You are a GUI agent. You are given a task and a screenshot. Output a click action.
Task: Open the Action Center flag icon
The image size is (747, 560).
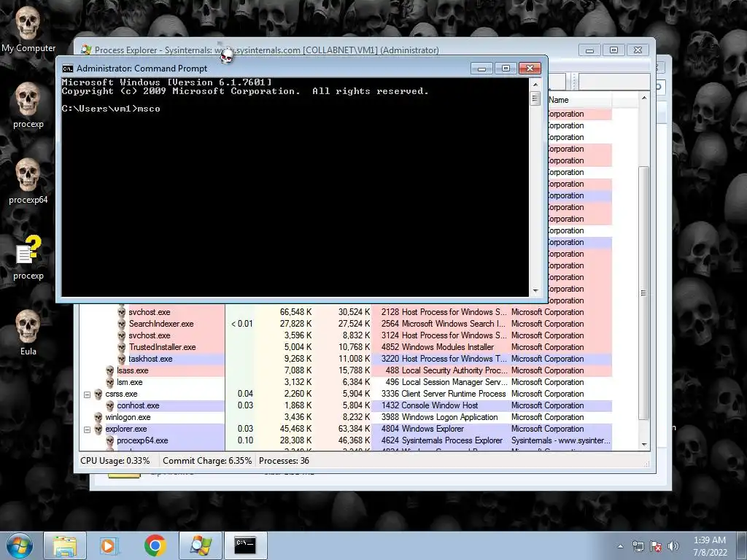(656, 546)
